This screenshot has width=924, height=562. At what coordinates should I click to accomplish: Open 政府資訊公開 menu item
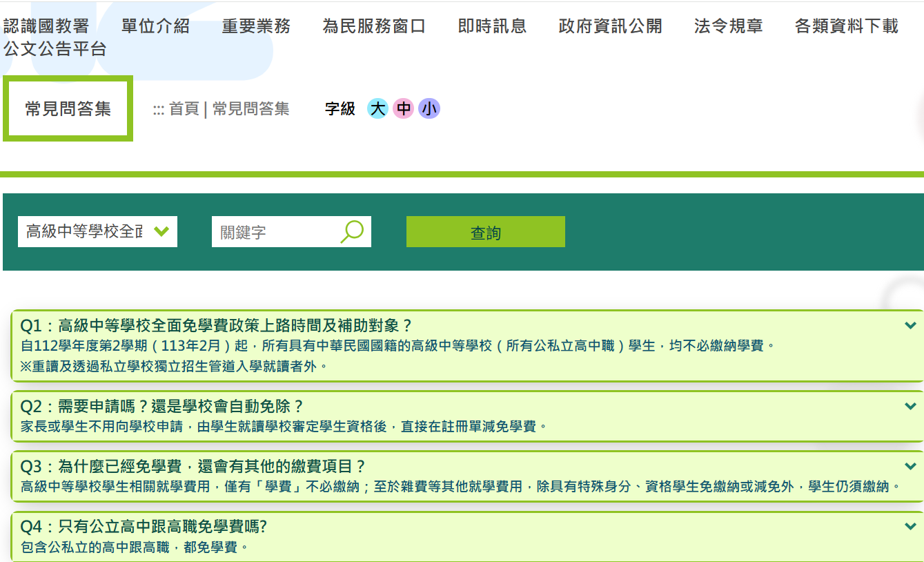coord(610,26)
